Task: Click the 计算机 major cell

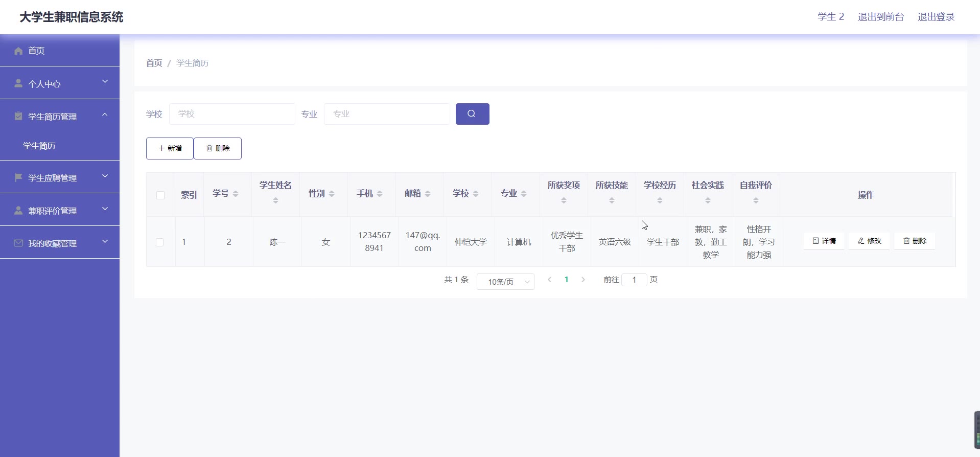Action: [x=519, y=242]
